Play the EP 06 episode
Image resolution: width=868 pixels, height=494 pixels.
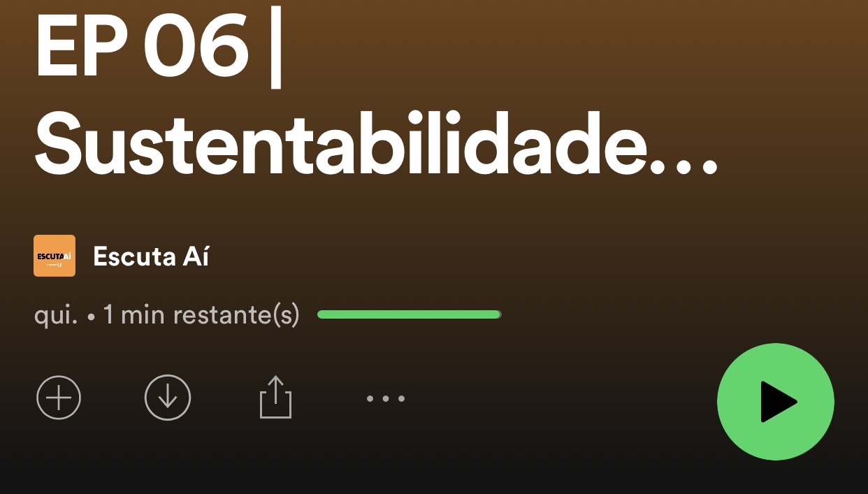[x=776, y=402]
